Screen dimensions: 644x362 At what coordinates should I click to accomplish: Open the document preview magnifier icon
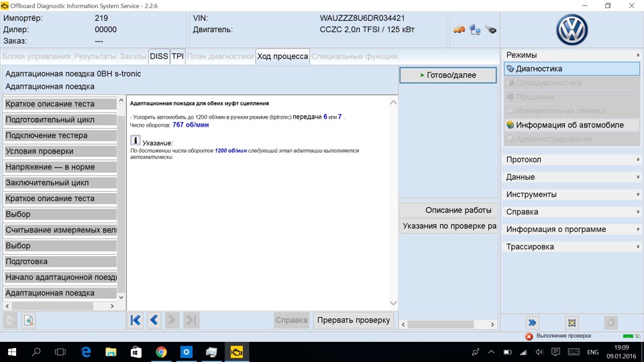(29, 320)
